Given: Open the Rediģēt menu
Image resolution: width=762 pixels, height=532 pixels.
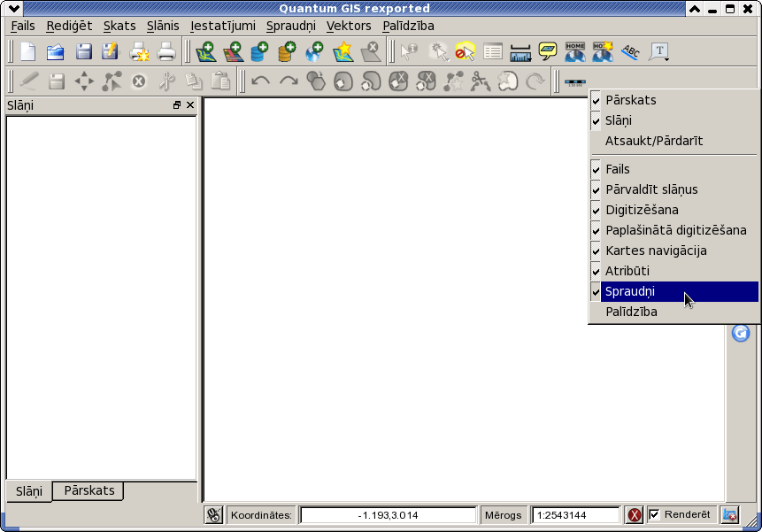Looking at the screenshot, I should (x=69, y=26).
